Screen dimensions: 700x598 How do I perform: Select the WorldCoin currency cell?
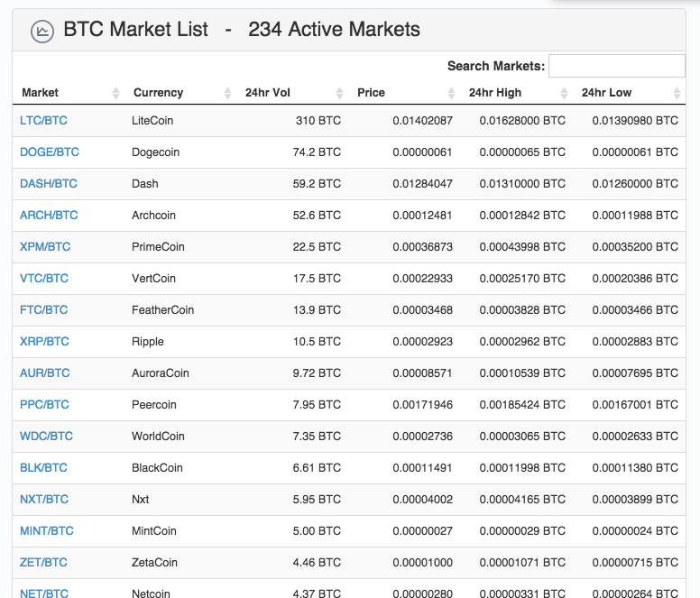pyautogui.click(x=158, y=436)
